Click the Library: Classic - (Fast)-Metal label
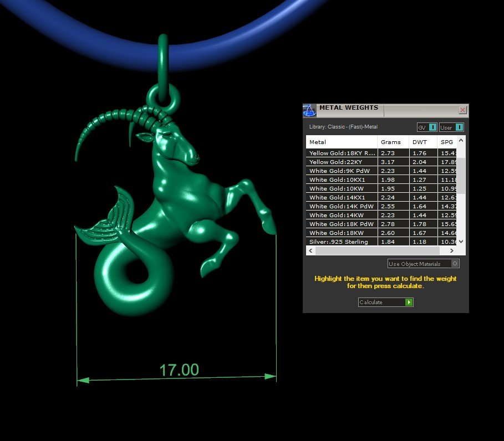The height and width of the screenshot is (441, 504). click(343, 127)
